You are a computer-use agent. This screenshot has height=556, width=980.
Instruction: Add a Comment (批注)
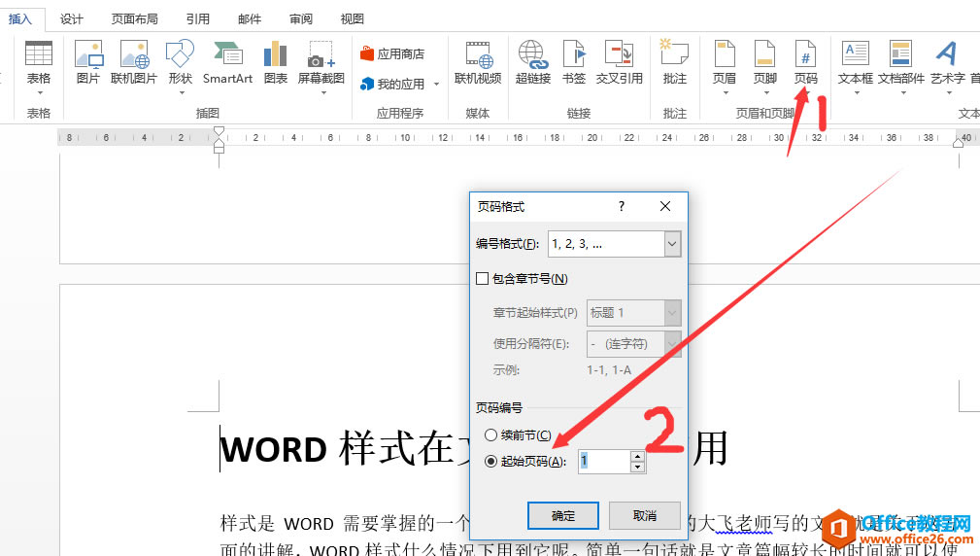(675, 62)
